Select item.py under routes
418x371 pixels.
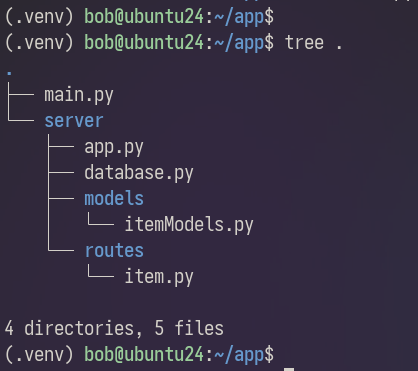pos(159,277)
